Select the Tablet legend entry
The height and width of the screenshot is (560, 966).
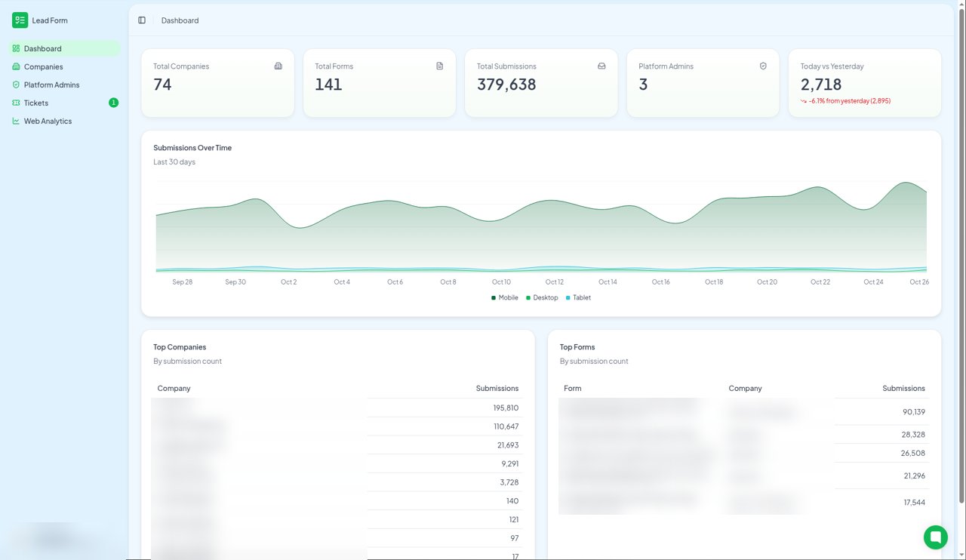point(578,298)
